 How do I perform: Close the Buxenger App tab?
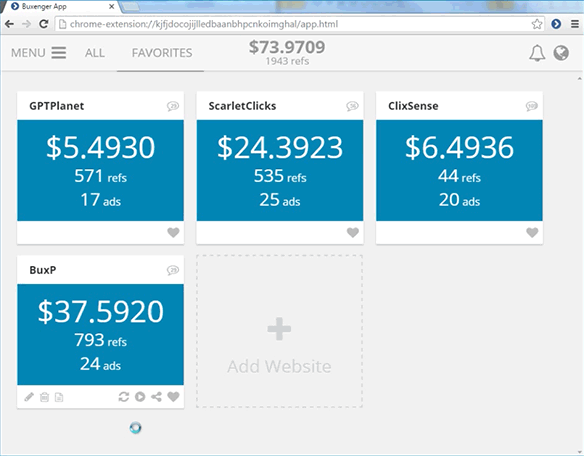pos(111,6)
